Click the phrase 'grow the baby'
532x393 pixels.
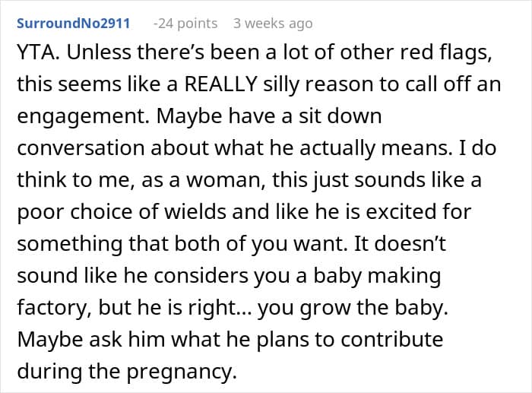pyautogui.click(x=374, y=308)
